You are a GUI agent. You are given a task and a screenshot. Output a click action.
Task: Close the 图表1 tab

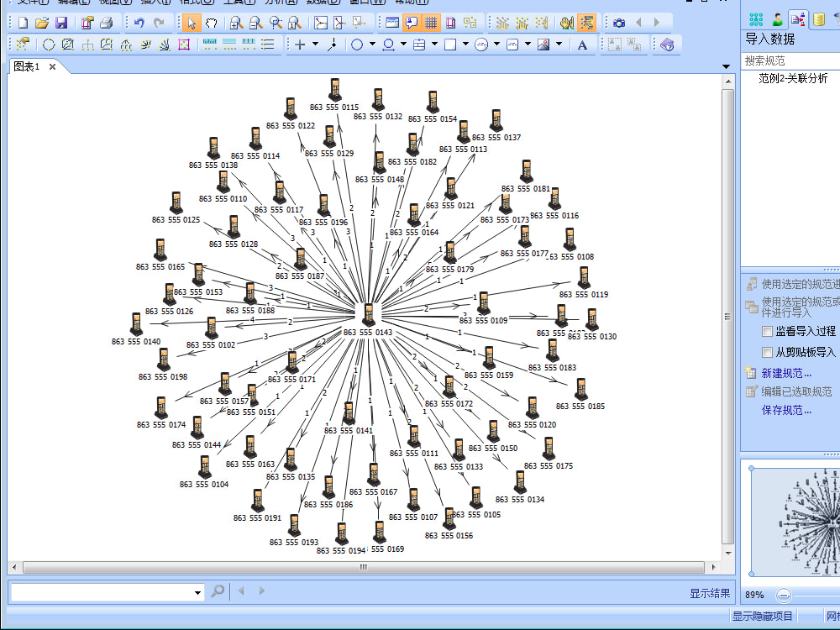point(52,66)
